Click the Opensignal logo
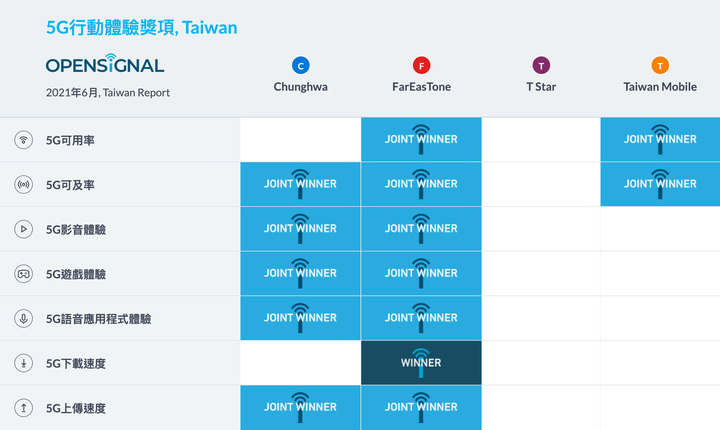The image size is (720, 430). [105, 63]
